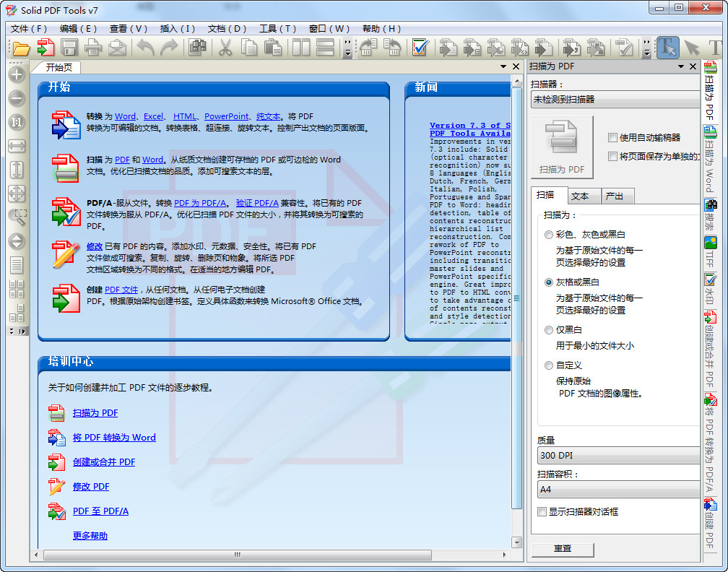Check 显示扫描器对话框 checkbox
The height and width of the screenshot is (572, 728).
pos(542,511)
